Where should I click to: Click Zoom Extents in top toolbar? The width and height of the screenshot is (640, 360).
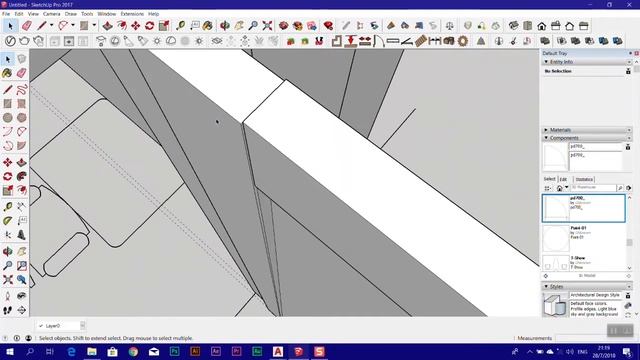(x=267, y=26)
